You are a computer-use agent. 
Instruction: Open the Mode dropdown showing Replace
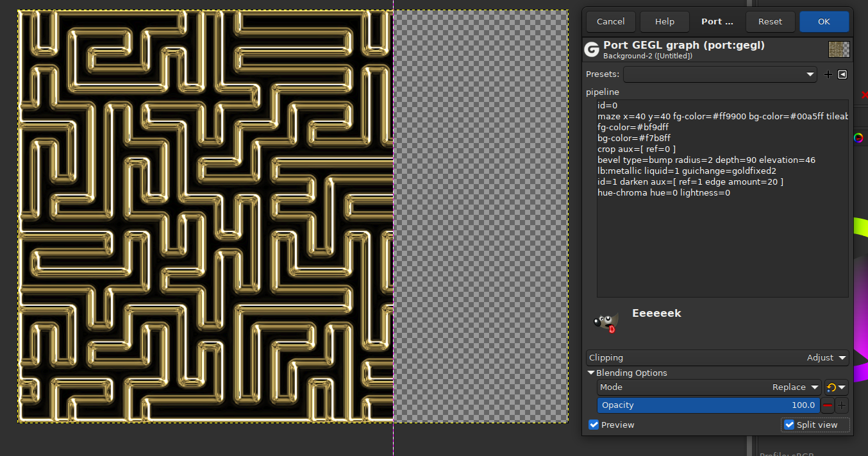709,387
